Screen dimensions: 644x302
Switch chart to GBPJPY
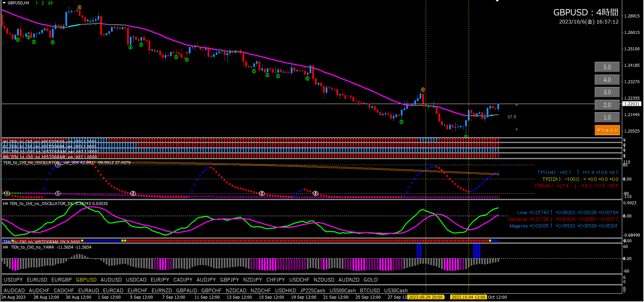click(229, 280)
